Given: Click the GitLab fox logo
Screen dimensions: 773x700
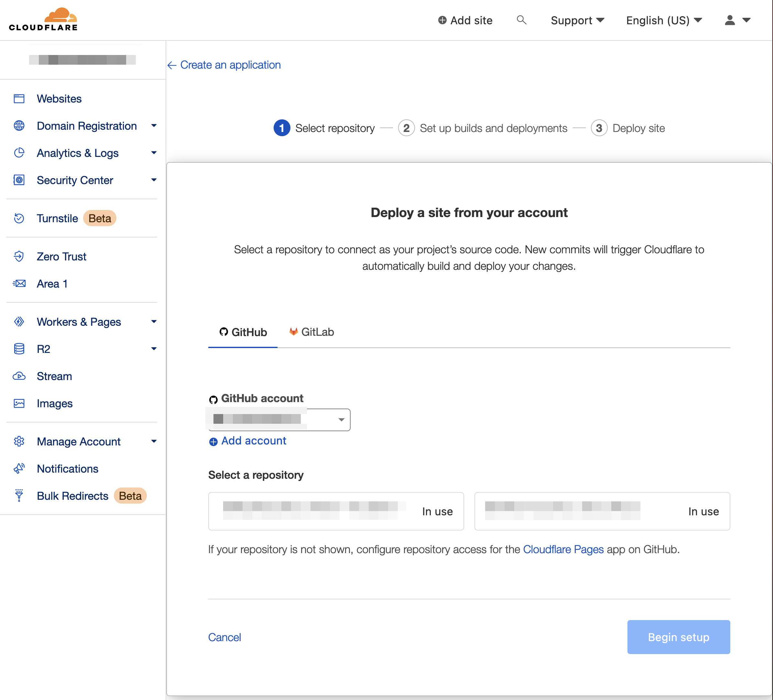Looking at the screenshot, I should point(294,332).
